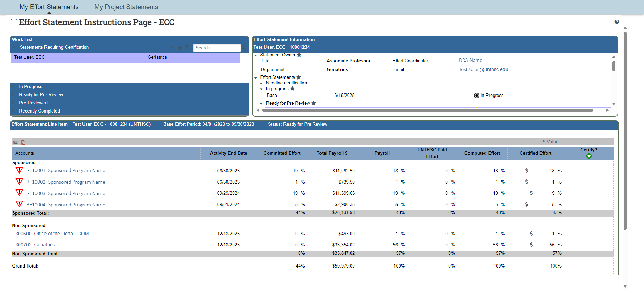Image resolution: width=644 pixels, height=293 pixels.
Task: Click Committed Effort column header
Action: pos(282,153)
